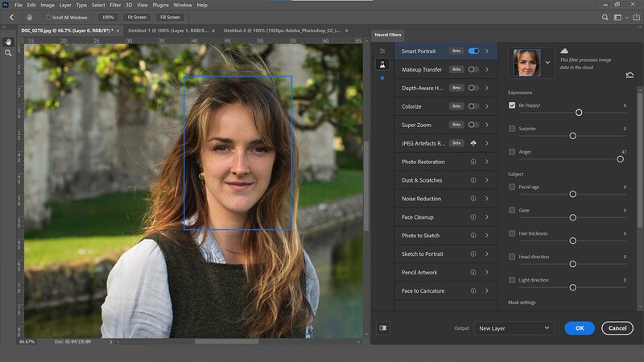
Task: Enable the Makeup Transfer toggle
Action: (x=473, y=69)
